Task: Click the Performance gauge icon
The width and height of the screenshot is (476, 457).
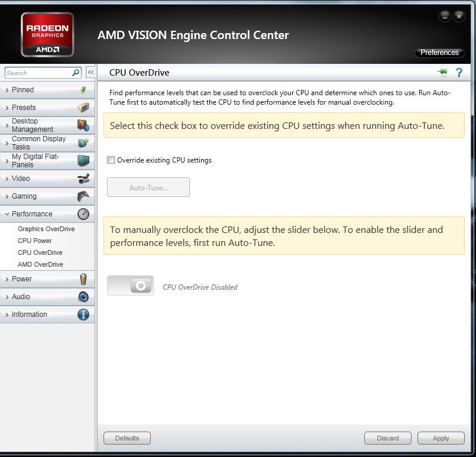Action: [x=83, y=214]
